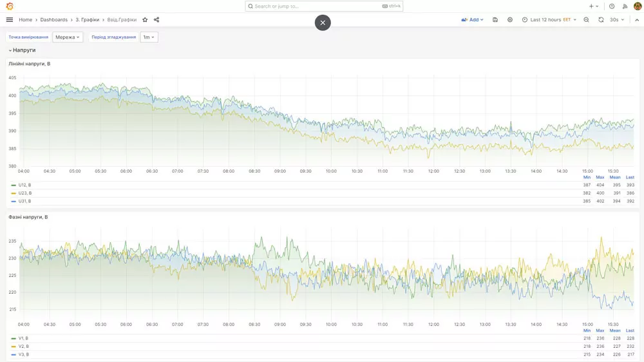
Task: Open the help question mark icon
Action: [x=612, y=6]
